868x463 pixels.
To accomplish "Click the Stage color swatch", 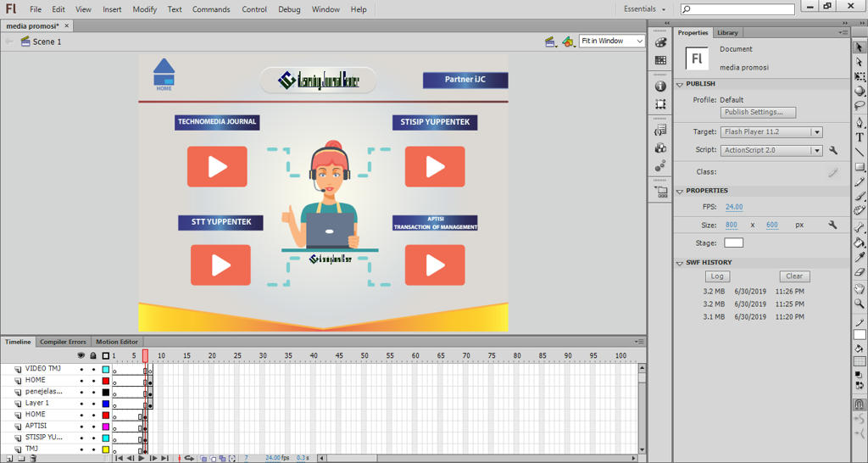I will point(733,243).
